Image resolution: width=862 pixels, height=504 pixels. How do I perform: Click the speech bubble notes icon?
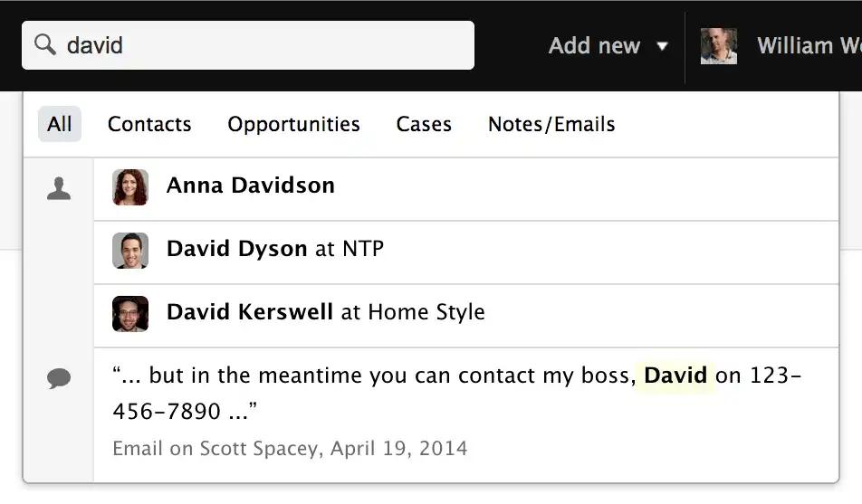(x=59, y=378)
